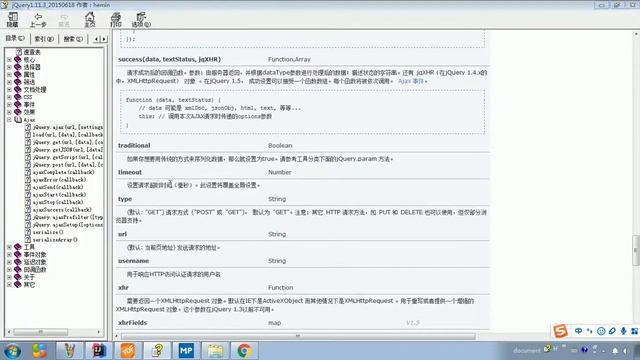The image size is (640, 360).
Task: Select the 关于 book icon
Action: (18, 277)
